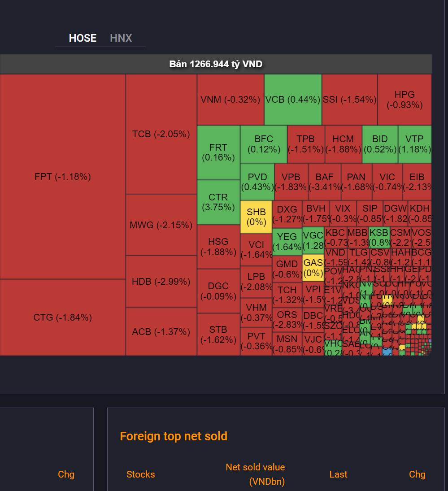Click the green CTR (3.75%) tile

coord(218,202)
